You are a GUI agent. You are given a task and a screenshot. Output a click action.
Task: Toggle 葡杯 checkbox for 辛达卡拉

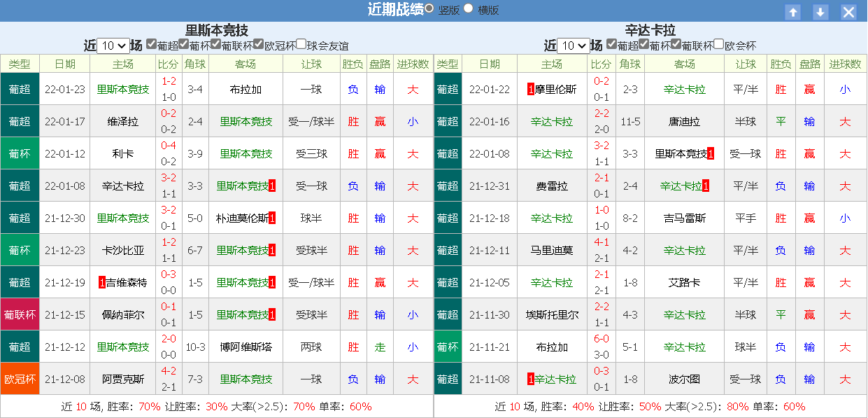(x=644, y=43)
